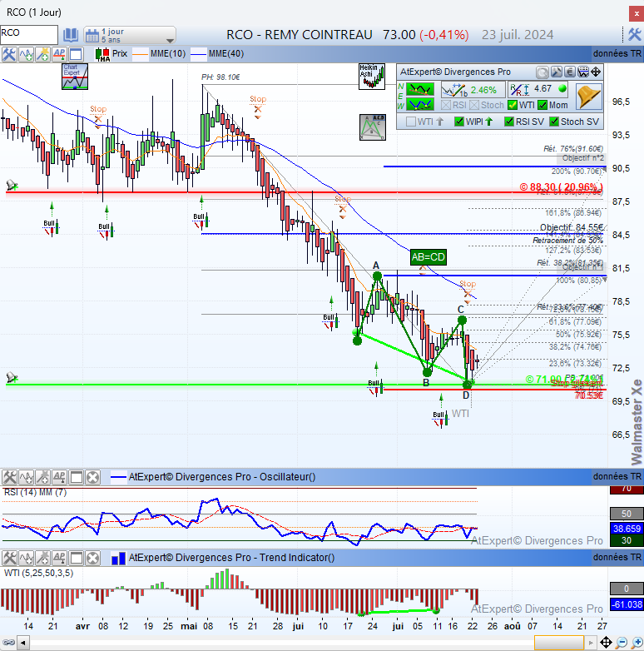Click the blue MME(40) color swatch
Screen dimensions: 644x651
tap(198, 54)
